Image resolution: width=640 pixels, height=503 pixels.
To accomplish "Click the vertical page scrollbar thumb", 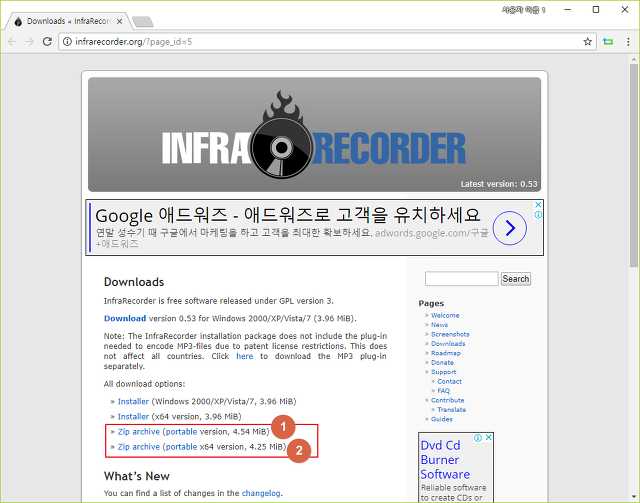I will (x=633, y=166).
